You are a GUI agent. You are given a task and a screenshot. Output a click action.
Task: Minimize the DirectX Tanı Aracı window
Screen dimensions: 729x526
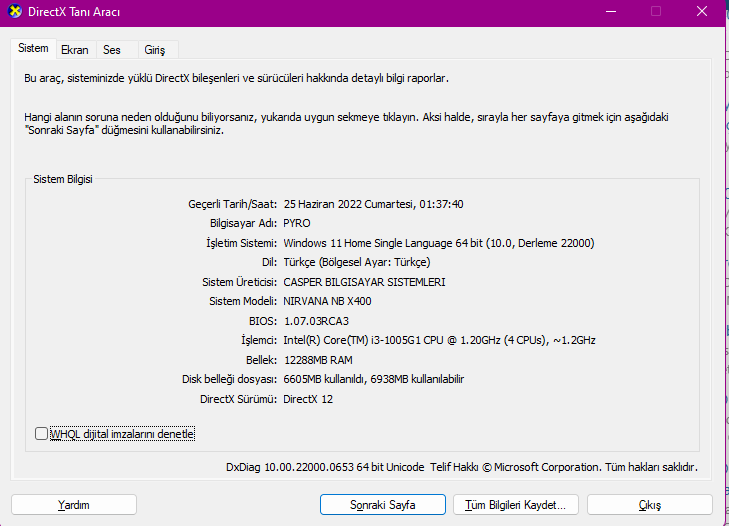610,11
